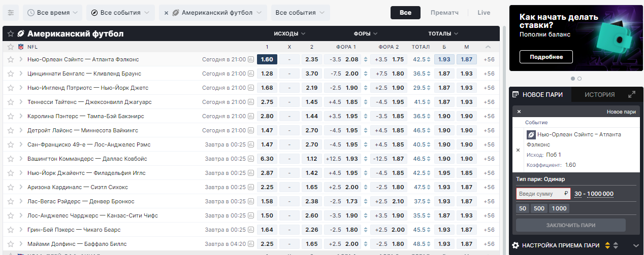The height and width of the screenshot is (255, 644).
Task: Switch to the Все events tab
Action: pyautogui.click(x=405, y=13)
